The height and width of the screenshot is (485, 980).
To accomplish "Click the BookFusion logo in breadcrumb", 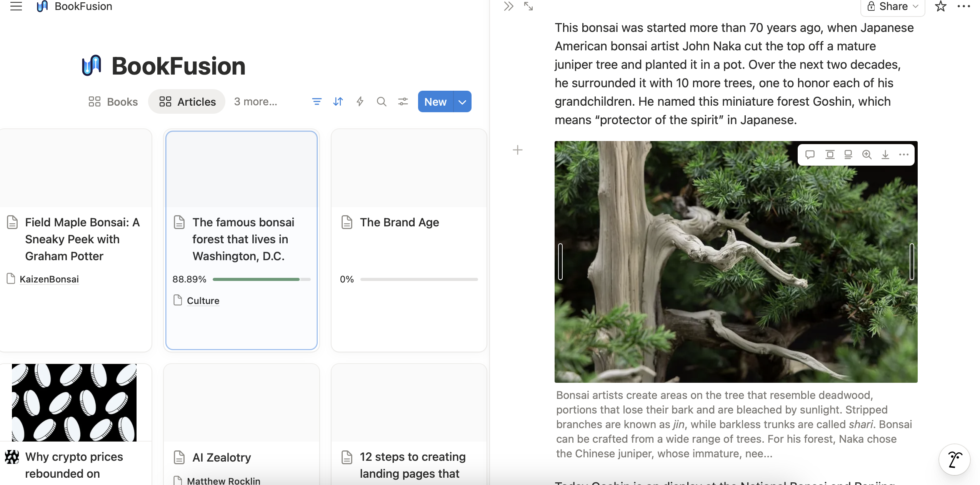I will [x=42, y=6].
